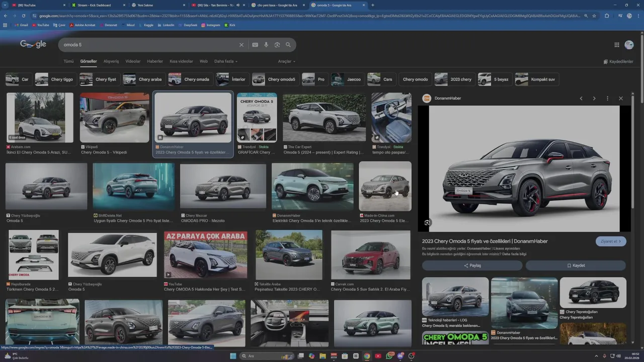The width and height of the screenshot is (644, 362).
Task: Switch to the Kısa videolar tab
Action: pyautogui.click(x=181, y=61)
